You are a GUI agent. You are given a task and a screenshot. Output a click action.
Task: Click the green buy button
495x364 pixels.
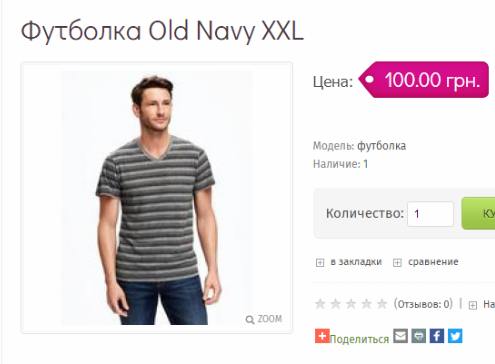coord(478,213)
